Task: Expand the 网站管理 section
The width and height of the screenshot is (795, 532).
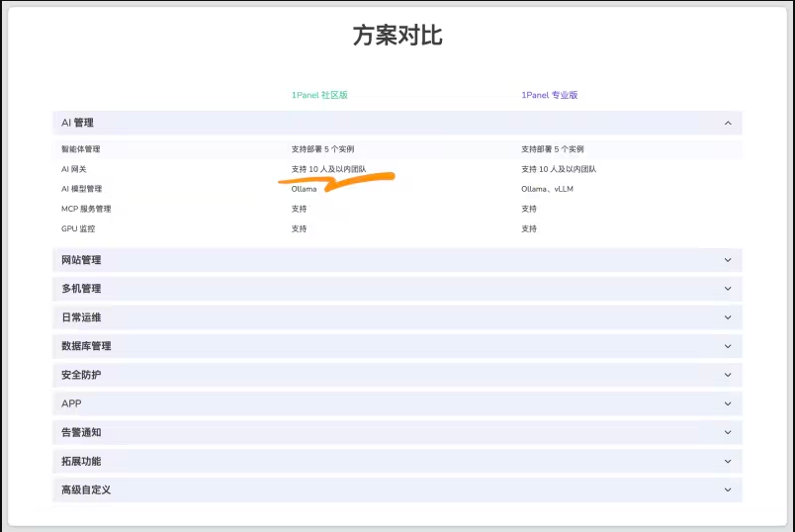Action: (x=397, y=260)
